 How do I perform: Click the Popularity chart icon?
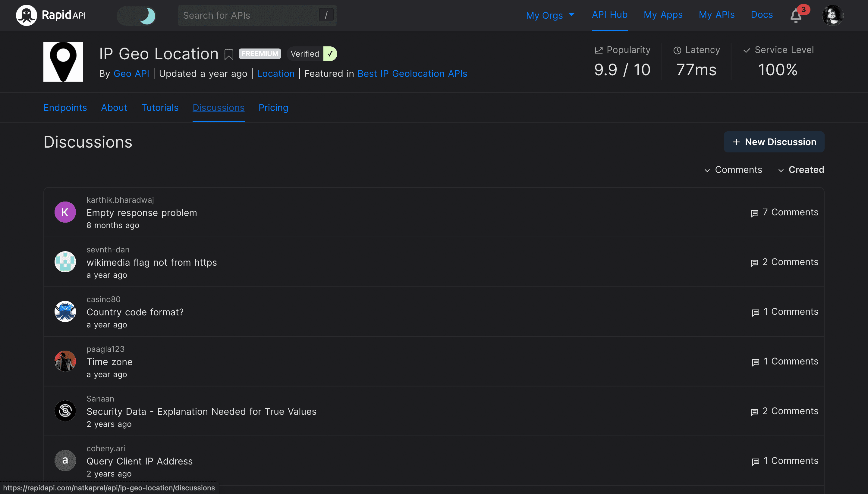tap(599, 50)
